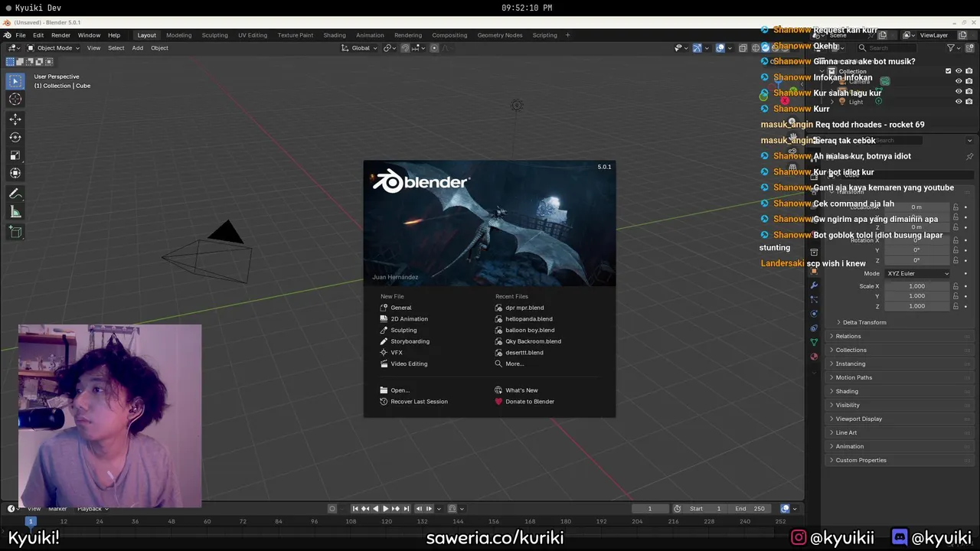Select the Add Cube tool

[15, 232]
